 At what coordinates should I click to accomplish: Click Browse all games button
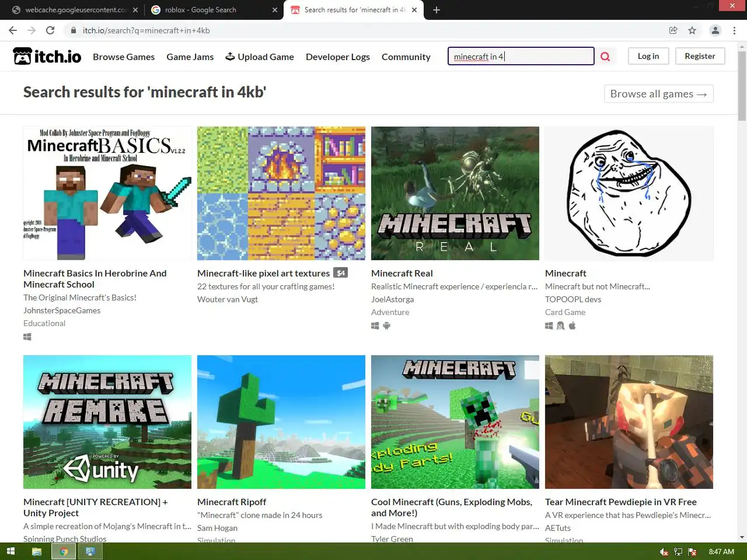click(659, 94)
